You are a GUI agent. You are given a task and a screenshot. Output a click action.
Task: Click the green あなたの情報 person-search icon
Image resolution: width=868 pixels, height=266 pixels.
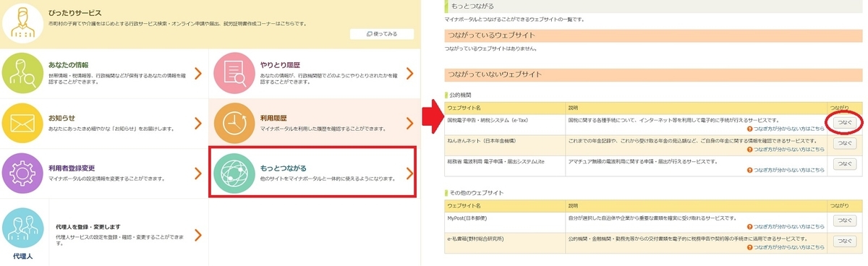click(22, 73)
